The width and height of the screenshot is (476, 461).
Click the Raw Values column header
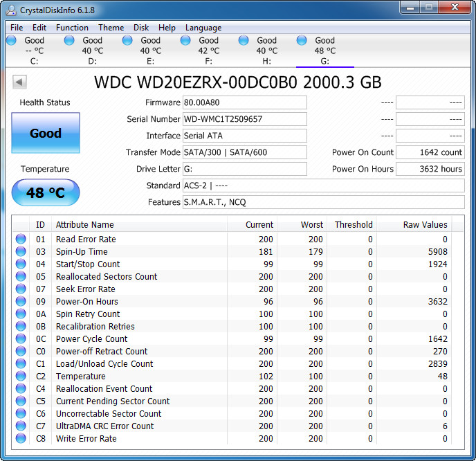pyautogui.click(x=414, y=225)
